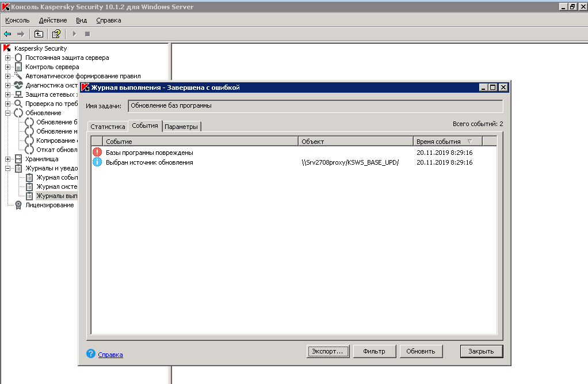588x384 pixels.
Task: Click the Имя задачи field
Action: click(x=315, y=106)
